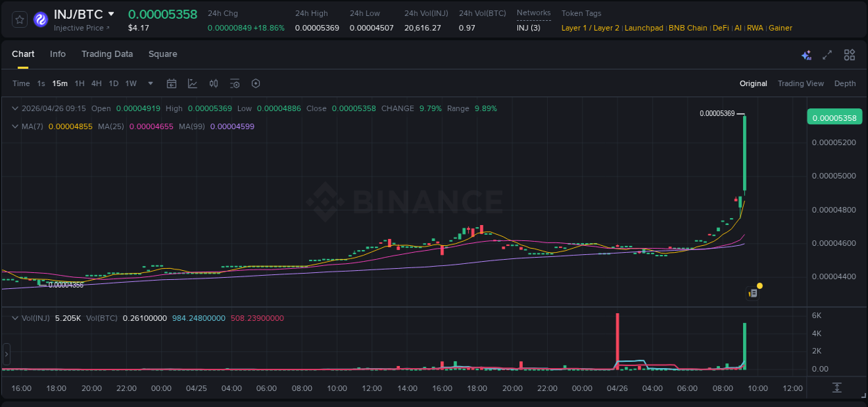Expand the chart to fullscreen
This screenshot has width=868, height=407.
point(827,55)
